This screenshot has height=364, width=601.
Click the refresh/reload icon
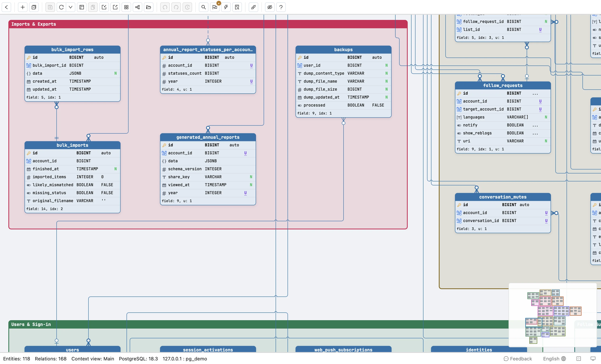click(x=61, y=7)
